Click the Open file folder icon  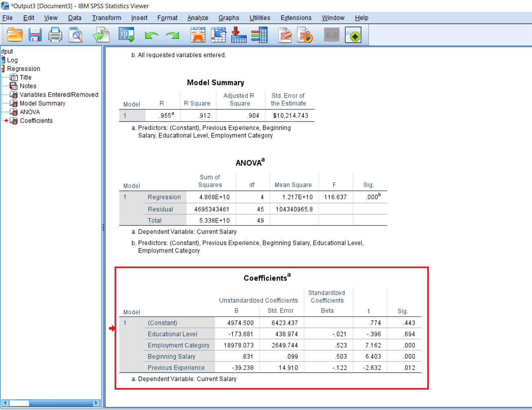tap(15, 35)
